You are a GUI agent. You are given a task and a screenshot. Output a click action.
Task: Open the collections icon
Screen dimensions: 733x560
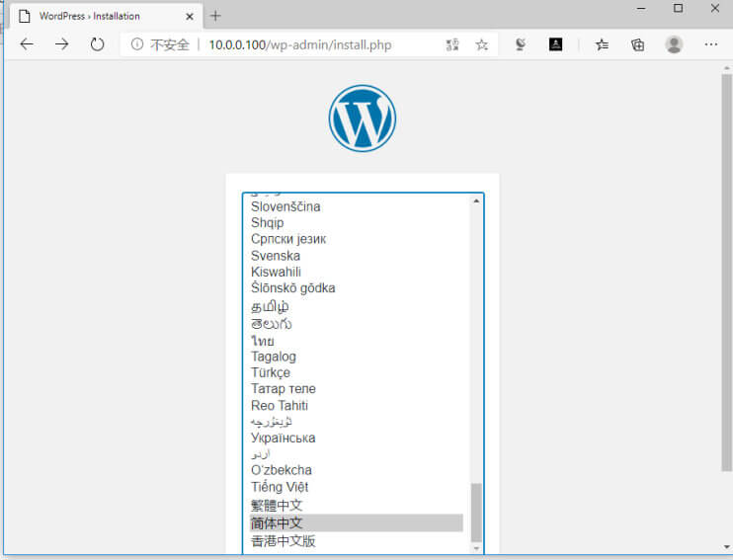point(637,44)
